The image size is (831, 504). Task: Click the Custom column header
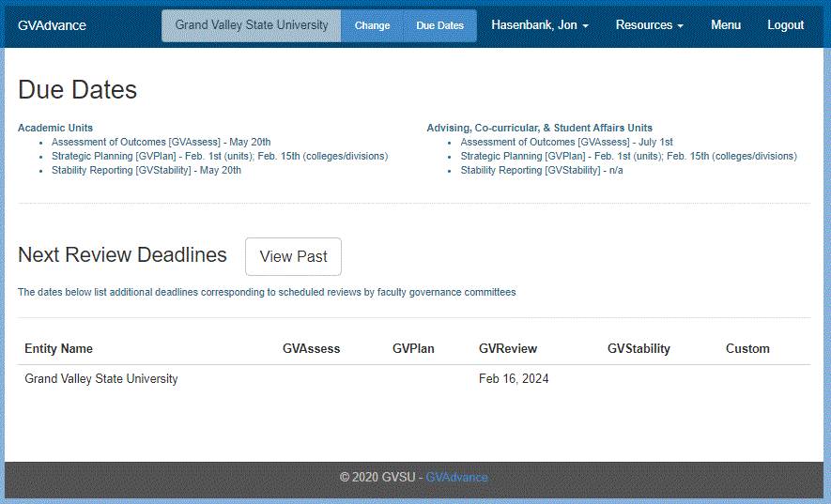pos(747,348)
